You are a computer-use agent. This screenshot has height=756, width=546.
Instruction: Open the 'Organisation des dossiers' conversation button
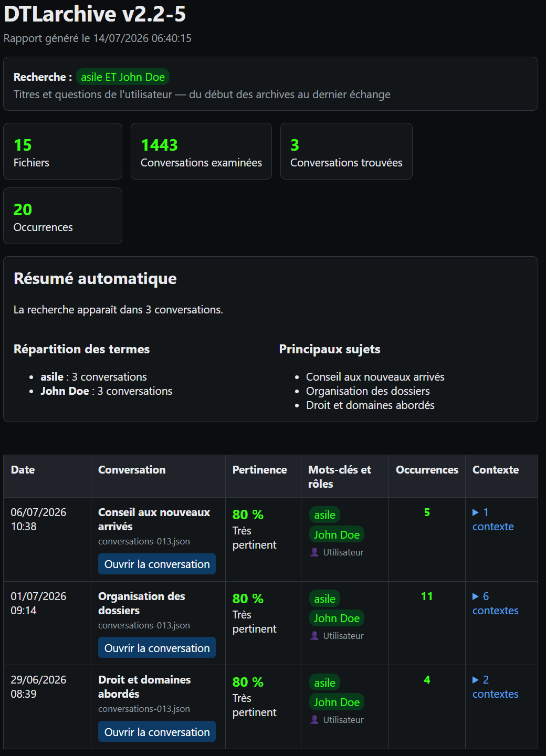coord(157,648)
